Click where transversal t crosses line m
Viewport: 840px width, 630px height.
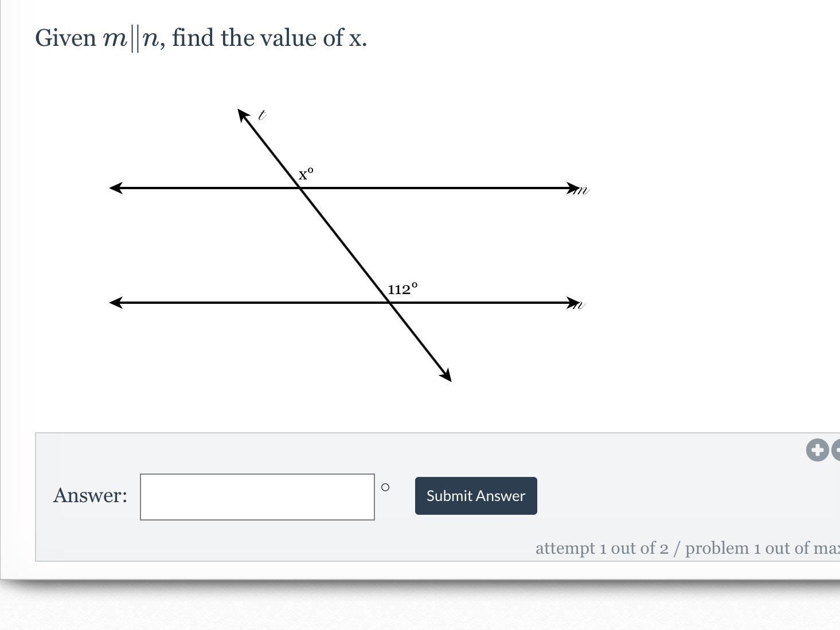pyautogui.click(x=301, y=188)
